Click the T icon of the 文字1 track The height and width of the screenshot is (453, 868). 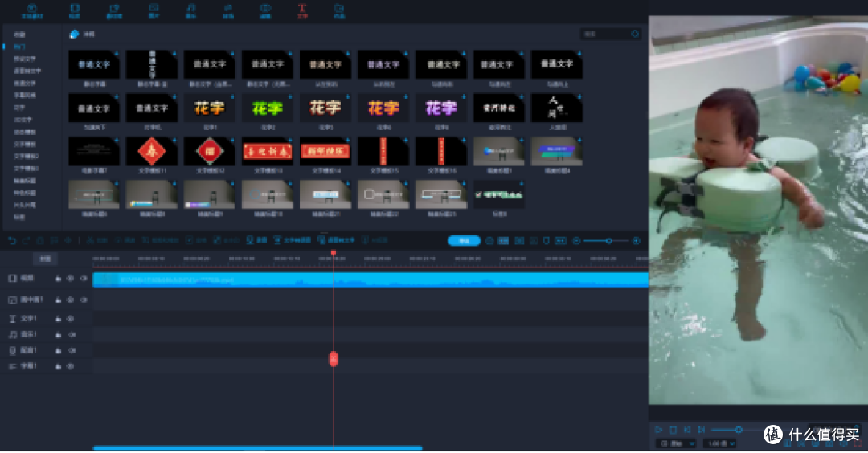point(12,319)
